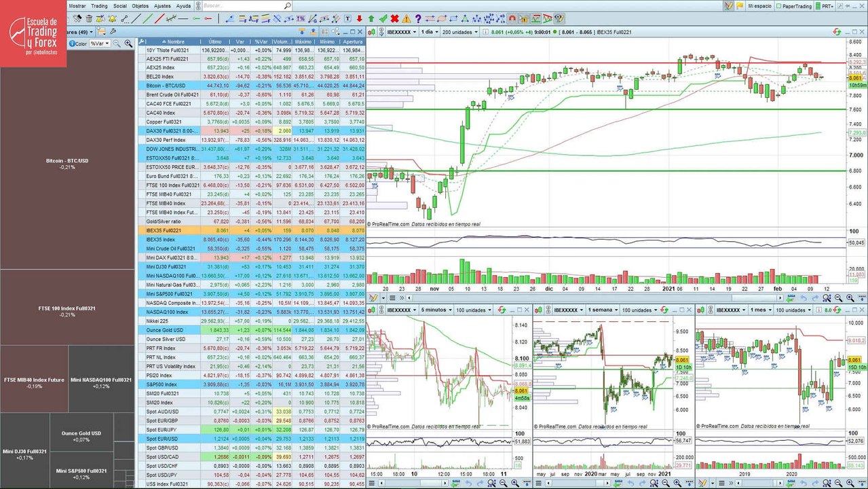Select the green line drawing tool
This screenshot has width=868, height=489.
149,18
